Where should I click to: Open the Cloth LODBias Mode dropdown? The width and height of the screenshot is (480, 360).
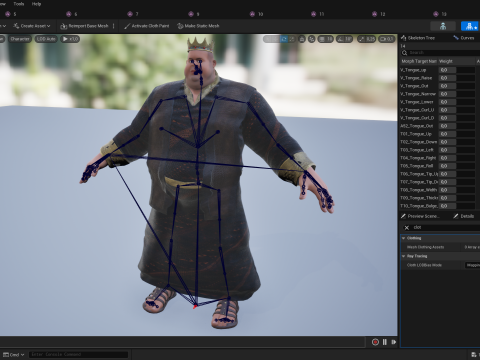[472, 265]
